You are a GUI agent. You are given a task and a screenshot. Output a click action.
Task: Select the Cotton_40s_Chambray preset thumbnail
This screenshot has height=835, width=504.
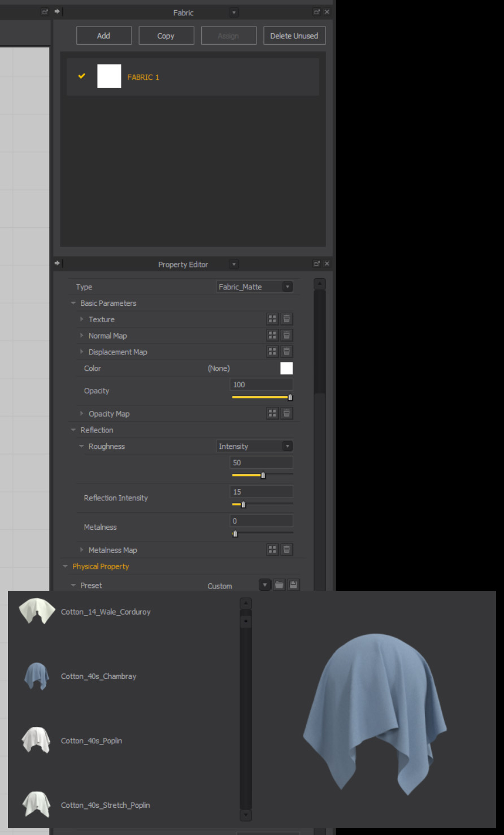36,676
